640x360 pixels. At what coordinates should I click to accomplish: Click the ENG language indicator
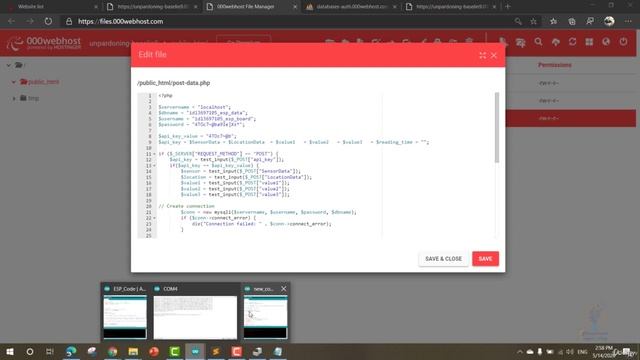tap(582, 351)
